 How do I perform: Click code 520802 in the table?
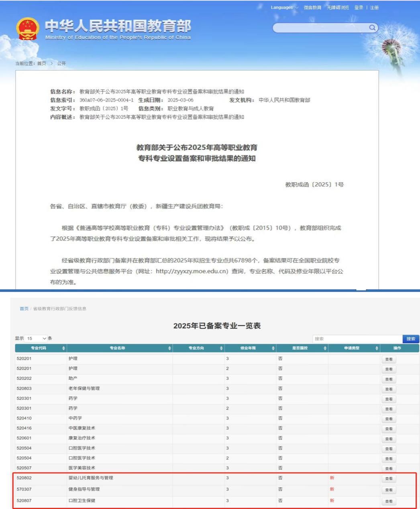coord(24,478)
